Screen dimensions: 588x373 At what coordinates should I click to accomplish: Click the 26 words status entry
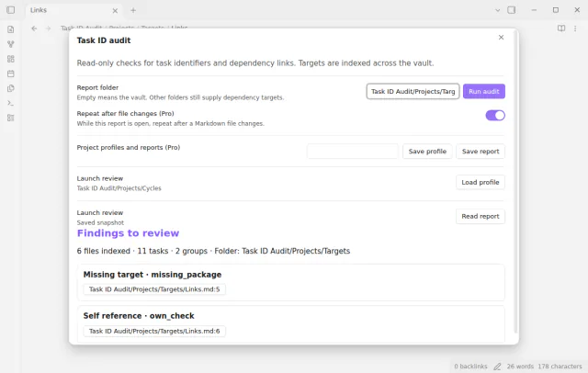(520, 367)
